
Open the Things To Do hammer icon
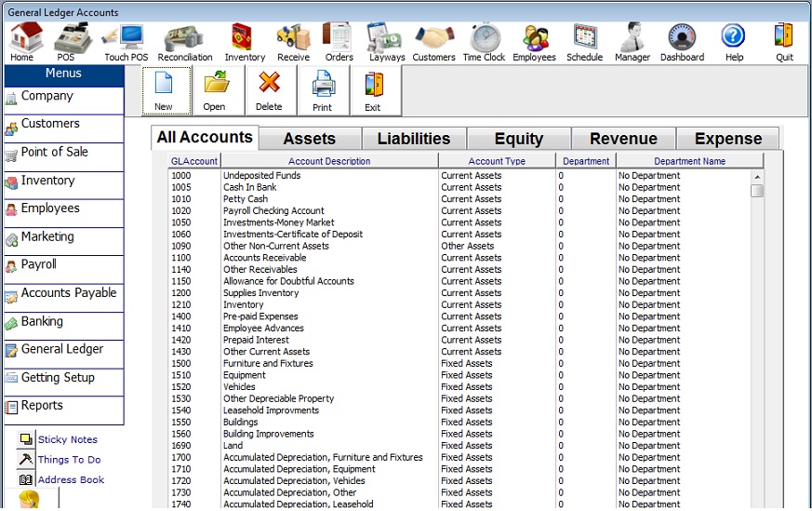click(x=25, y=459)
